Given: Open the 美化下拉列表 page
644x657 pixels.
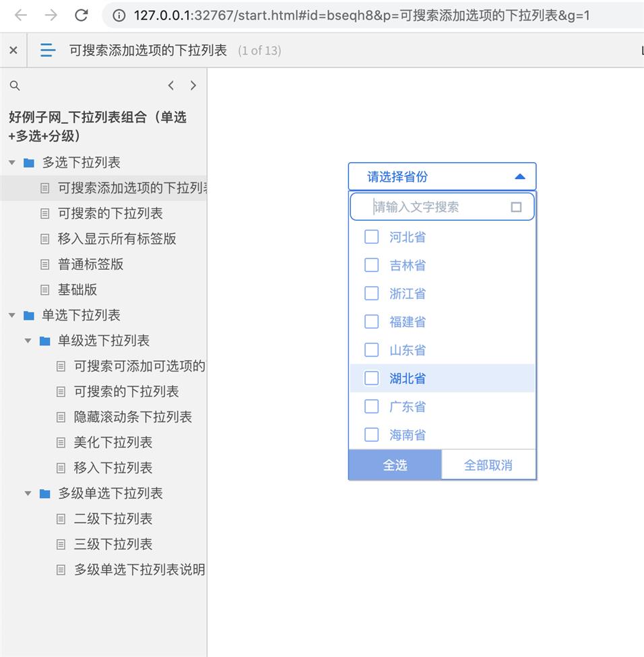Looking at the screenshot, I should point(113,442).
